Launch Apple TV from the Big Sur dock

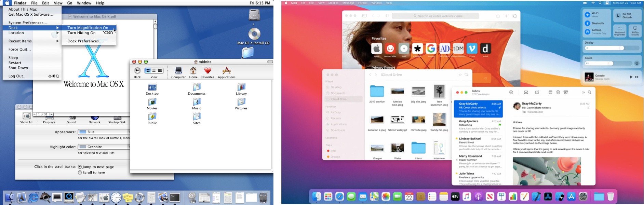click(x=455, y=196)
